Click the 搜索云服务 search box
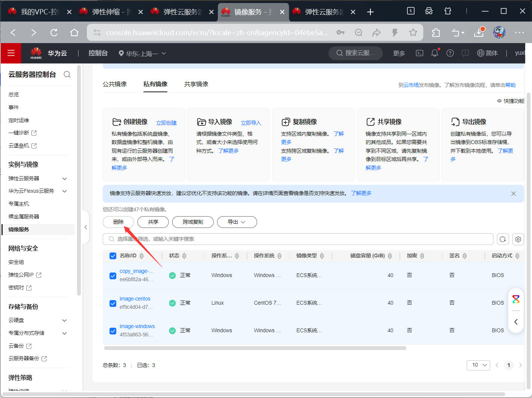This screenshot has height=398, width=532. [x=356, y=53]
